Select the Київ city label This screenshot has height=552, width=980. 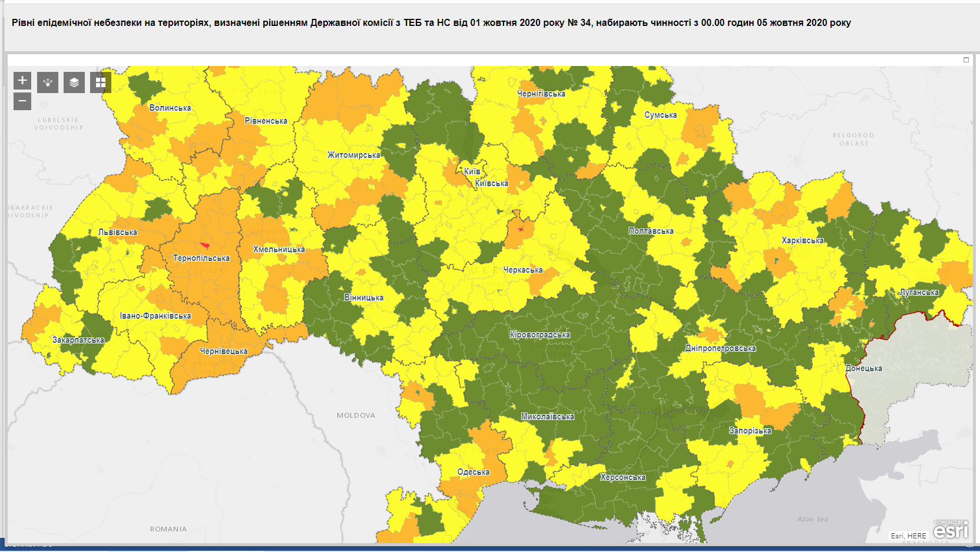(x=472, y=171)
